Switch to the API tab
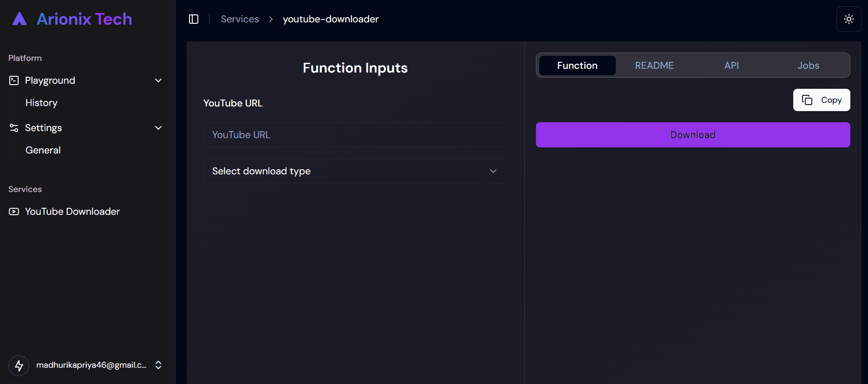 coord(731,66)
